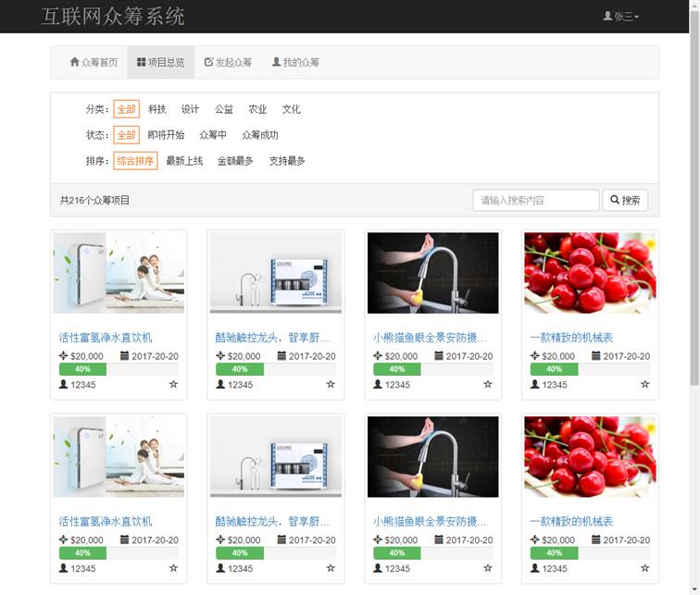
Task: Filter category by 文化
Action: pyautogui.click(x=291, y=109)
